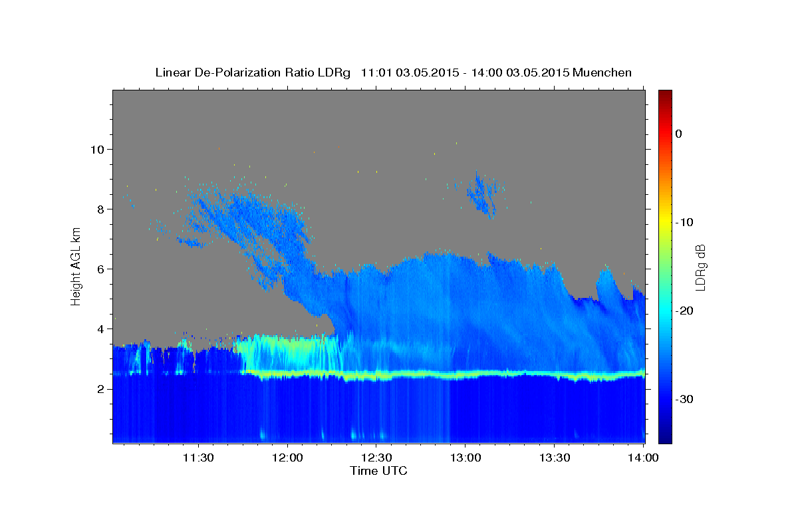Screen dimensions: 798x532
Task: Click the dark red top of the colorbar
Action: coord(665,94)
